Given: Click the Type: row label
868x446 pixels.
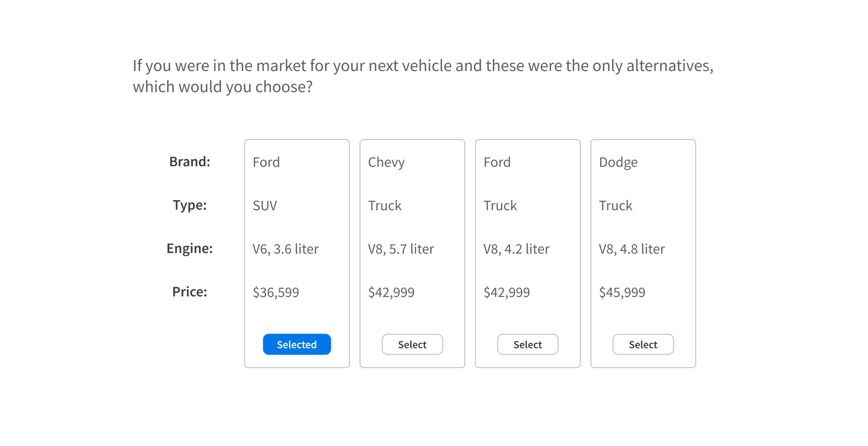Looking at the screenshot, I should point(190,205).
